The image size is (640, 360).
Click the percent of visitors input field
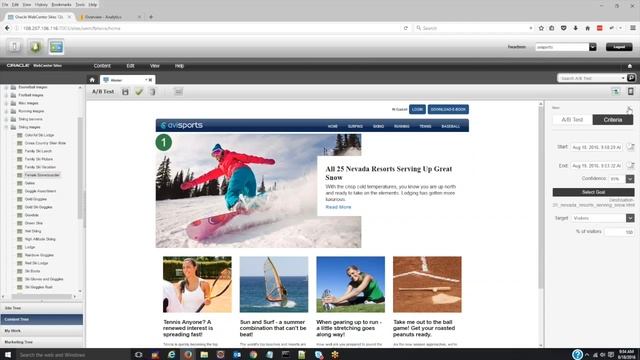pyautogui.click(x=620, y=232)
